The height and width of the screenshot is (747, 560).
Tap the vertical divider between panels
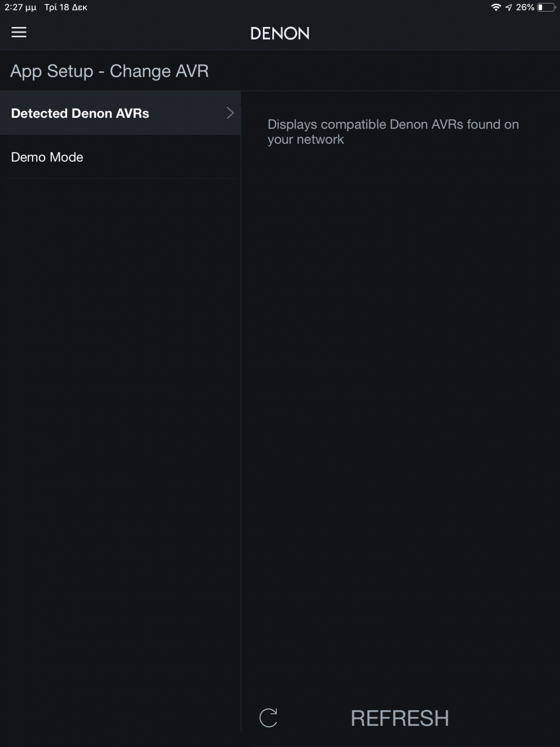241,415
